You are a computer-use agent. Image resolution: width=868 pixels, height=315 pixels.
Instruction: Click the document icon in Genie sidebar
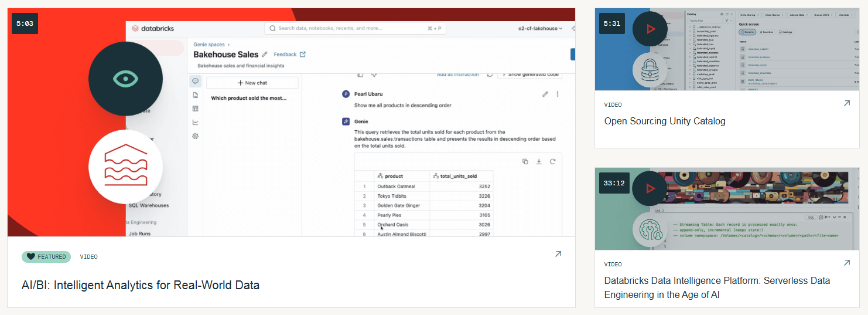click(195, 95)
